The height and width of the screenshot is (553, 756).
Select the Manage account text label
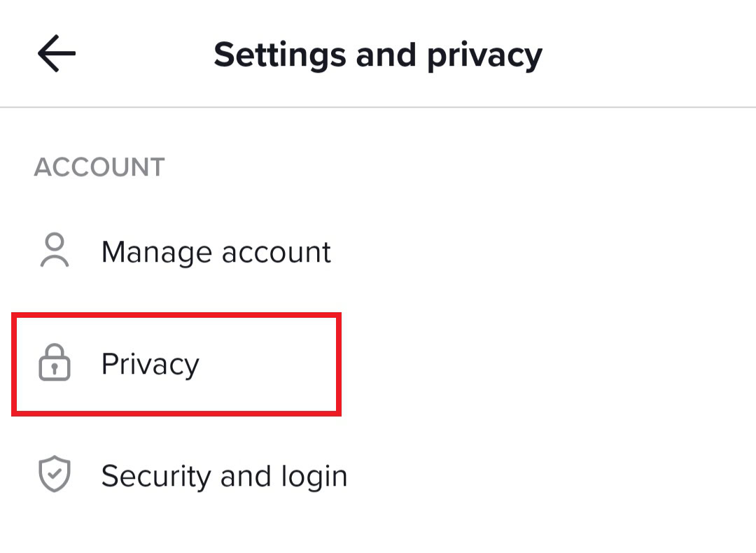(x=216, y=252)
